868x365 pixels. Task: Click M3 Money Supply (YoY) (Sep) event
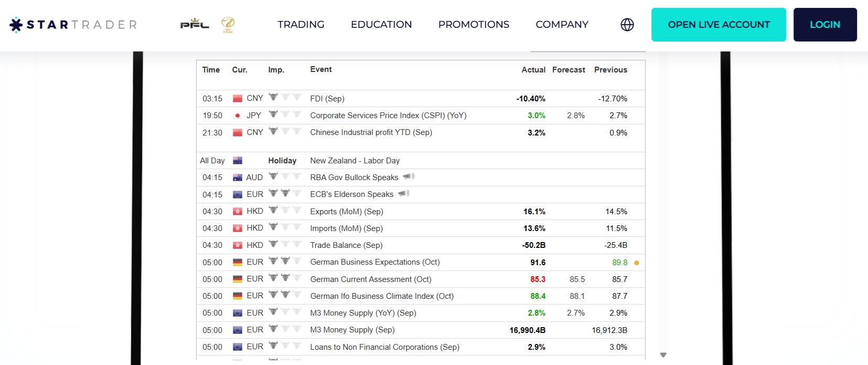(x=363, y=313)
